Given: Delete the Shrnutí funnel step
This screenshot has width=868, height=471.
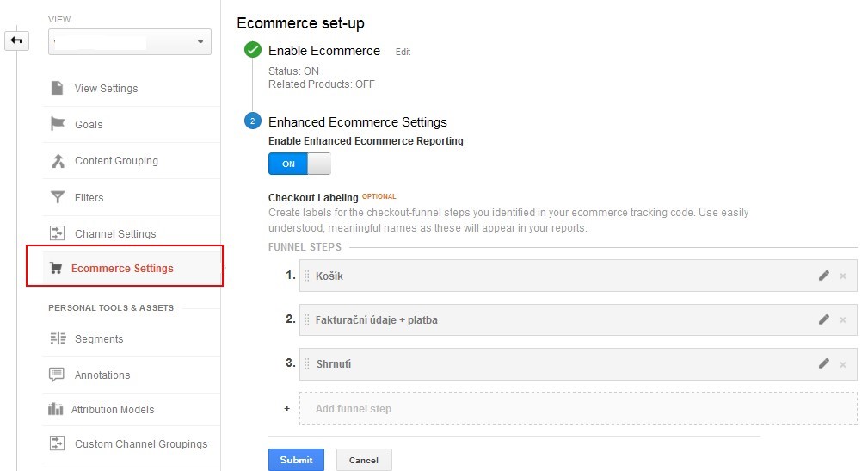Looking at the screenshot, I should (842, 364).
